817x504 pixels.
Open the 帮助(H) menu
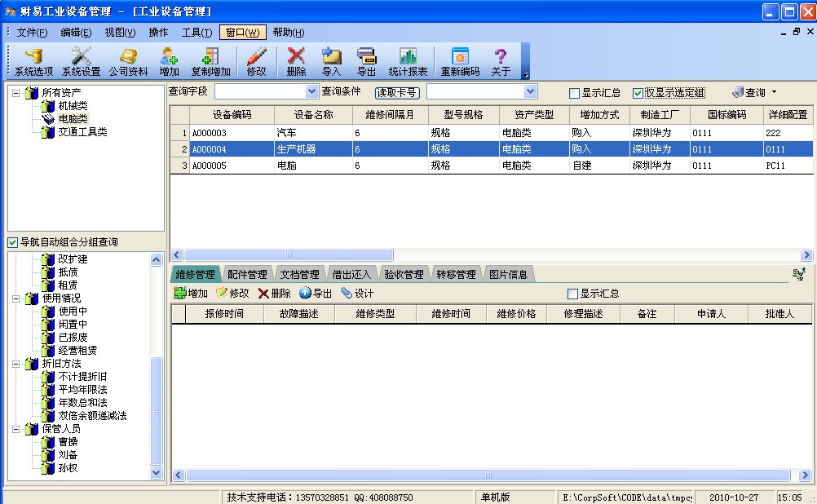coord(288,33)
